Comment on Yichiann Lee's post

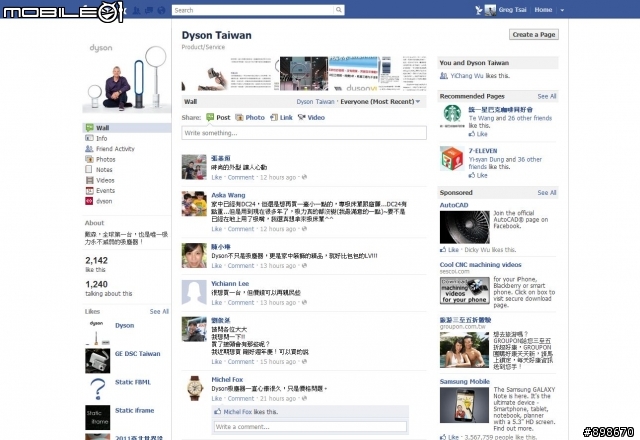coord(241,303)
